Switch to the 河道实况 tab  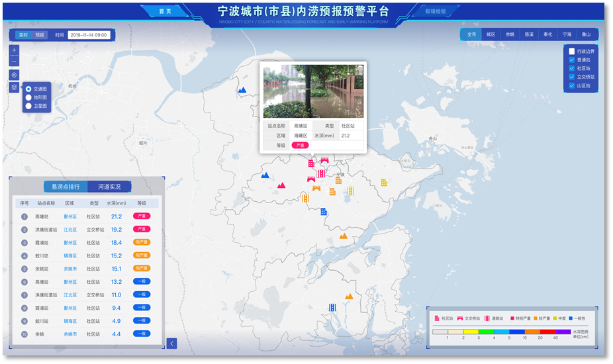(109, 187)
